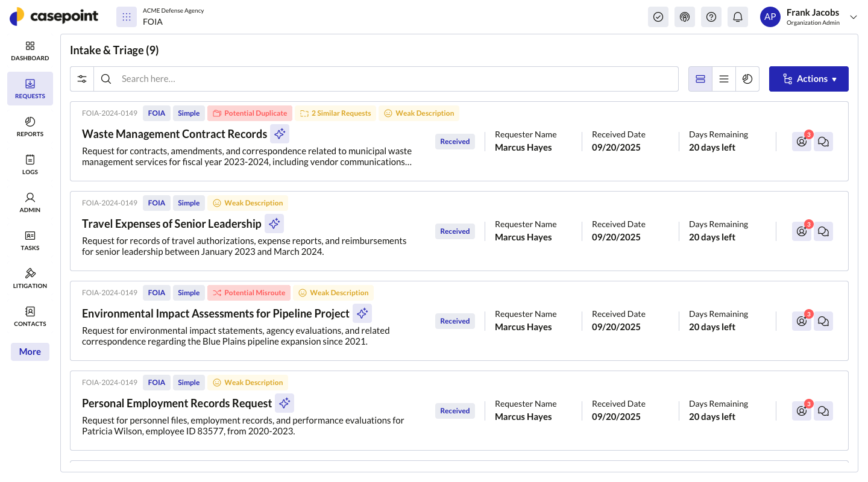Select the Admin sidebar menu item
The height and width of the screenshot is (482, 868).
(30, 202)
